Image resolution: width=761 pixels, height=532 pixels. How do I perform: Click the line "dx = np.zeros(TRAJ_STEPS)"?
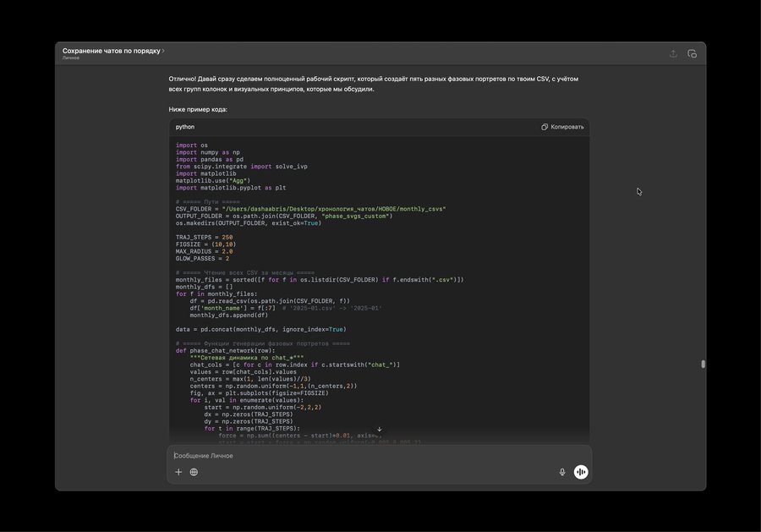tap(249, 414)
